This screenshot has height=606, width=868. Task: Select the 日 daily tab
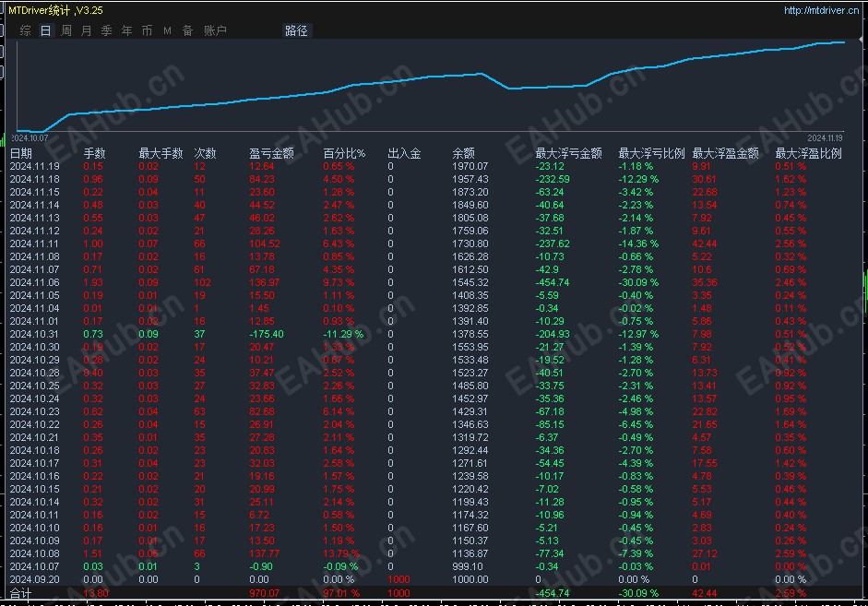(x=46, y=31)
